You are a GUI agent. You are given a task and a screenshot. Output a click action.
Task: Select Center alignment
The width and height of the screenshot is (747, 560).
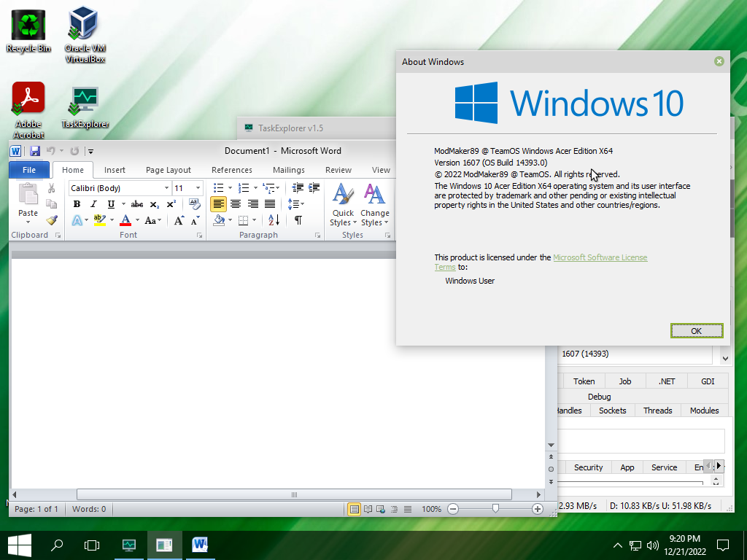[236, 204]
